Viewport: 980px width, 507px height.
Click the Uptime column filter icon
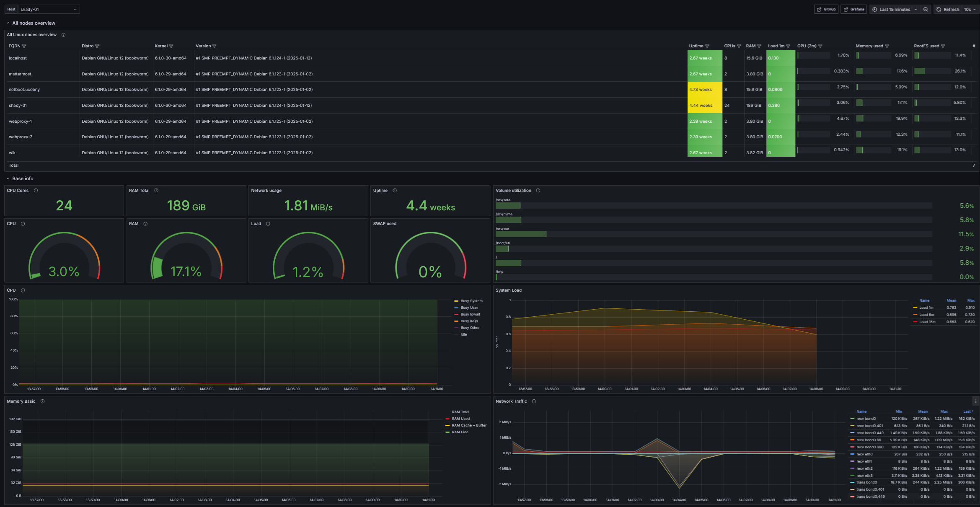coord(707,46)
